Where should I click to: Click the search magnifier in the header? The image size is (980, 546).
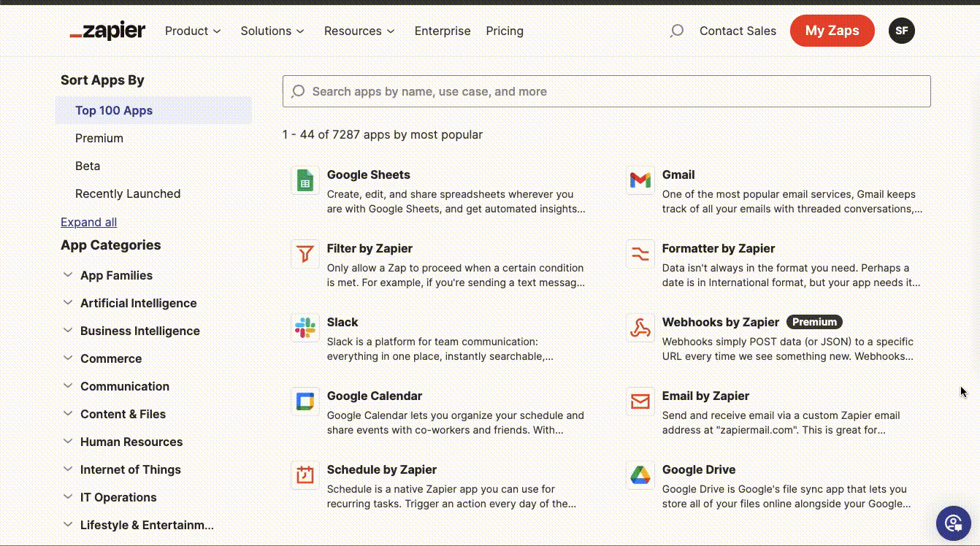[677, 31]
